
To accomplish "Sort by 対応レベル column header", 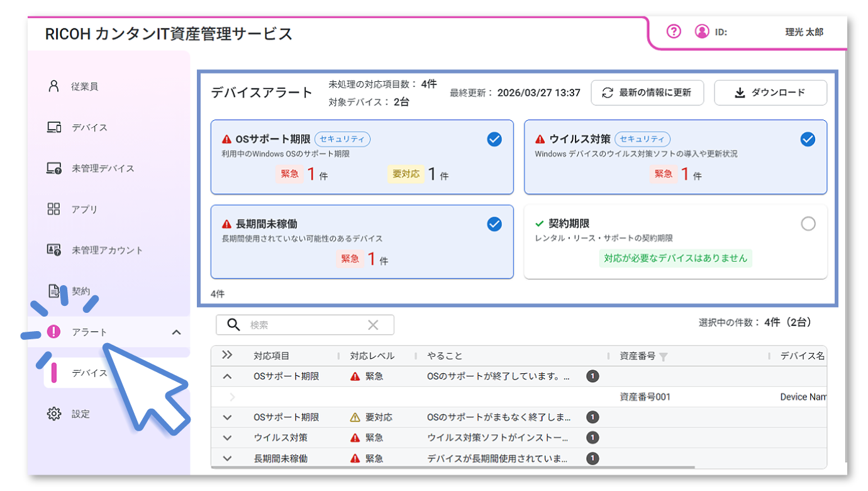I will 372,356.
